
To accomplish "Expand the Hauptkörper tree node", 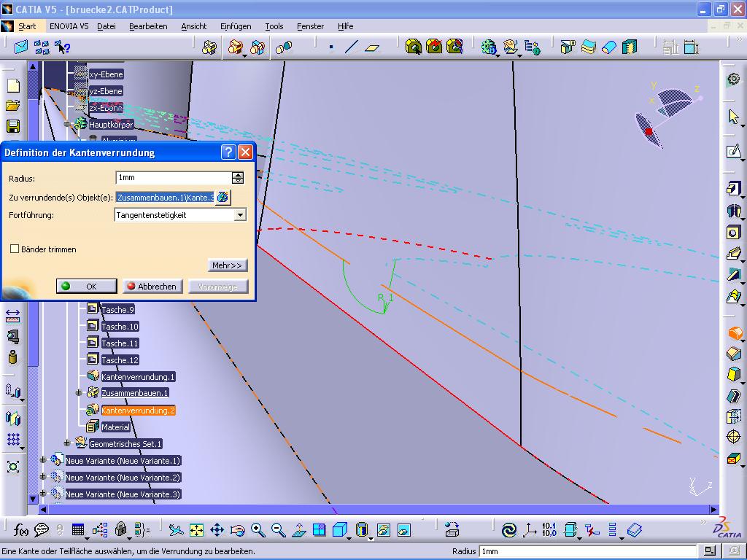I will coord(67,124).
